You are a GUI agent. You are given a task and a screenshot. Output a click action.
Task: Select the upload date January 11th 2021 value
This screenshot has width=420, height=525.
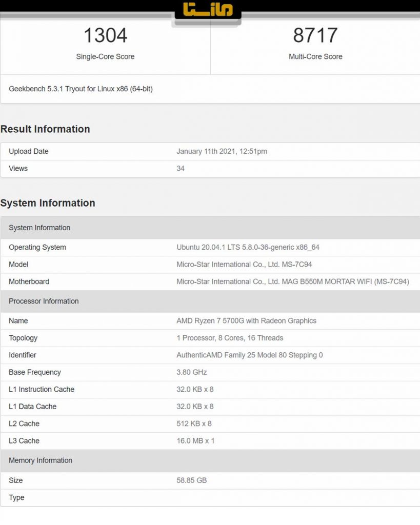tap(222, 151)
